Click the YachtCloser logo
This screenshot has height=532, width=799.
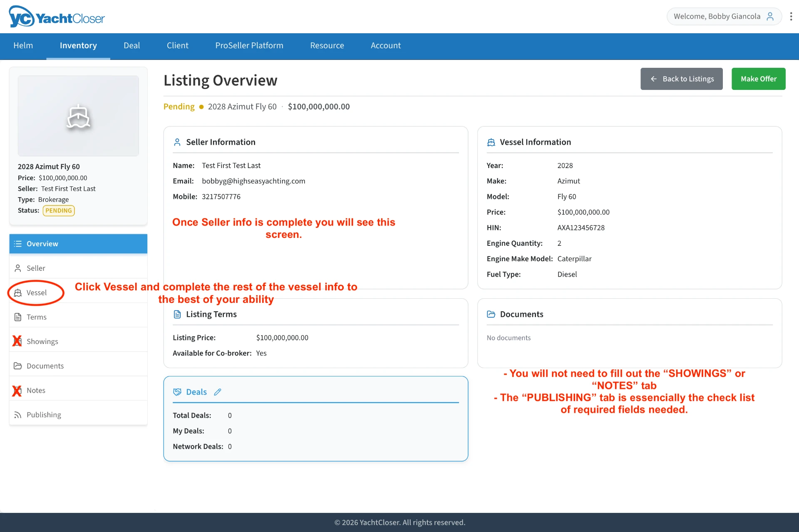(x=57, y=17)
